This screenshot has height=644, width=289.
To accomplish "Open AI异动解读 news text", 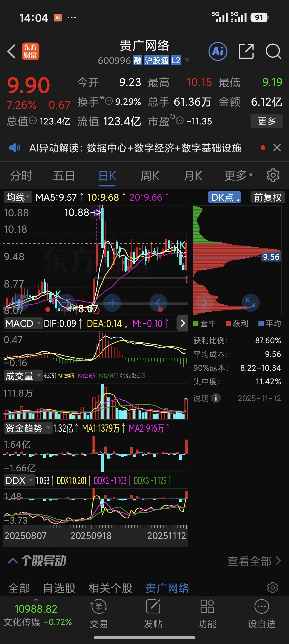I will 135,148.
